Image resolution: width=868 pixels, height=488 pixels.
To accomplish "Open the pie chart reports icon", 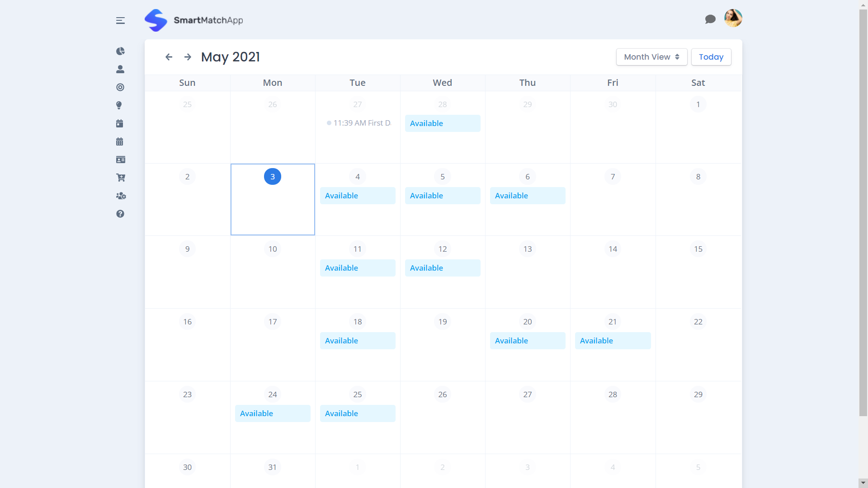I will tap(120, 51).
